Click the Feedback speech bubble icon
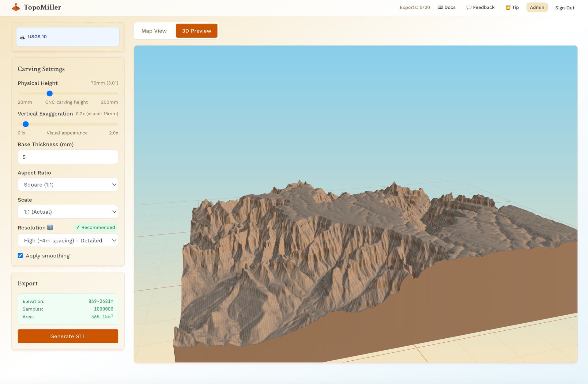This screenshot has height=384, width=588. click(x=469, y=7)
